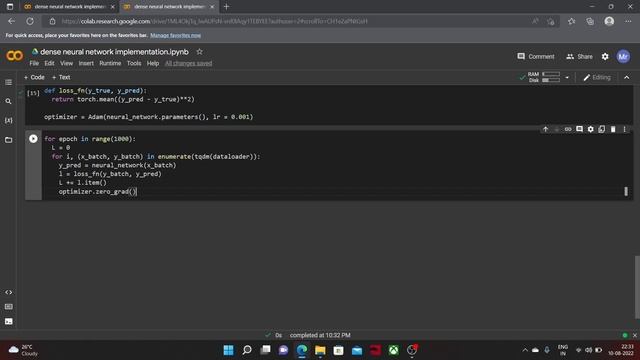
Task: Open weather widget on taskbar
Action: tap(23, 350)
